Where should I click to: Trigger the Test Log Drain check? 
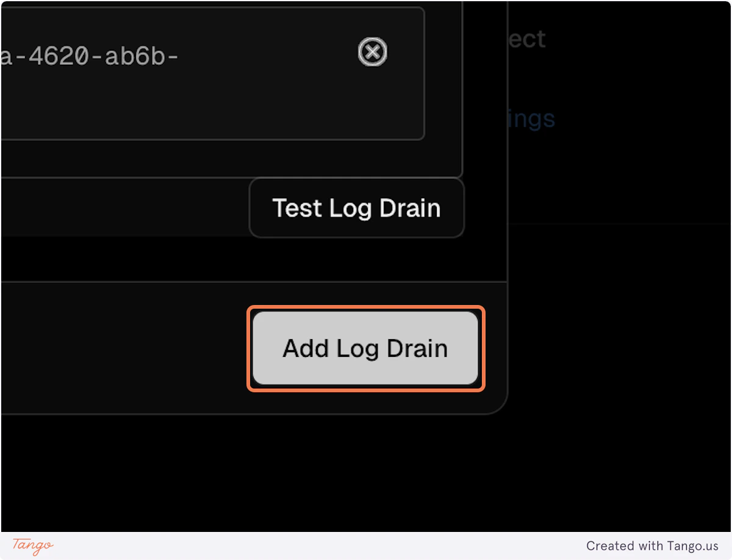coord(356,207)
